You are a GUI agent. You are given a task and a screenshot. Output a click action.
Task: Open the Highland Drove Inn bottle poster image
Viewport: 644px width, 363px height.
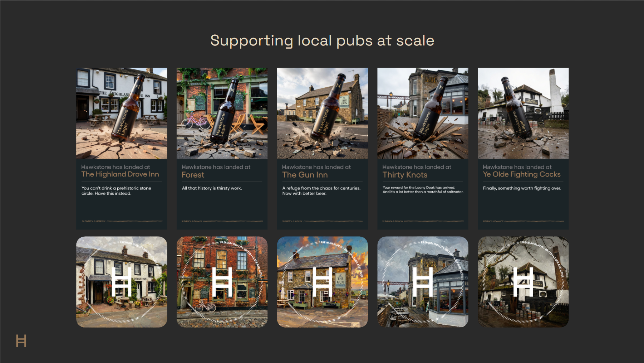pos(122,113)
